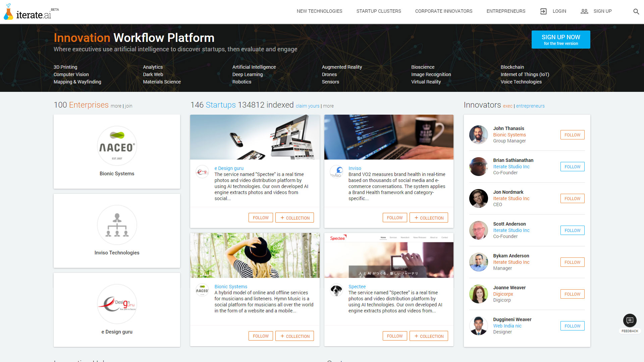This screenshot has width=644, height=362.
Task: Click the Login arrow icon
Action: pos(543,11)
